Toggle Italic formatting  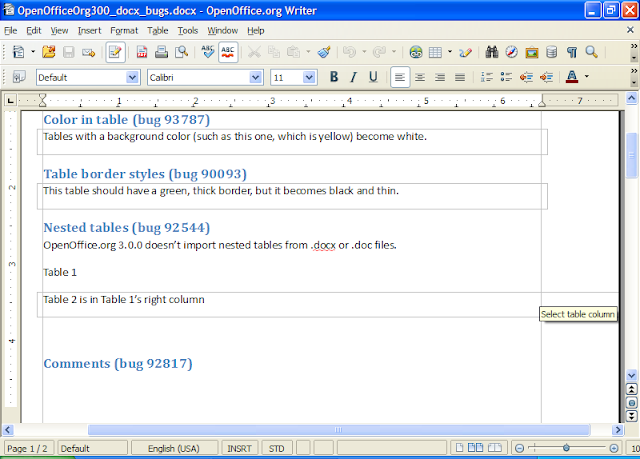(353, 77)
